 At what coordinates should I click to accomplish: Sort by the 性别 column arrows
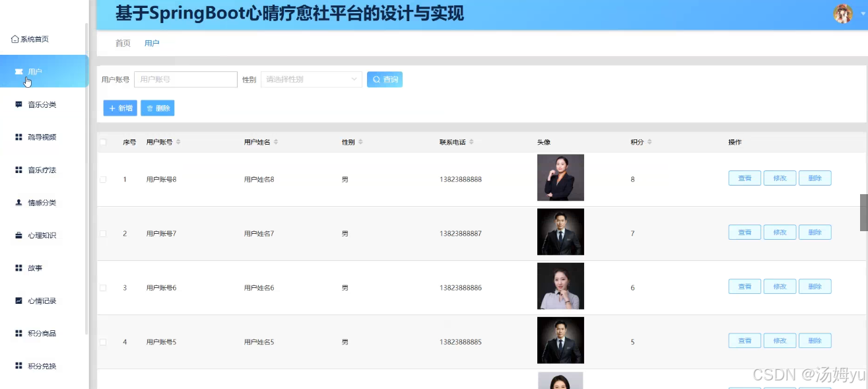click(x=360, y=142)
